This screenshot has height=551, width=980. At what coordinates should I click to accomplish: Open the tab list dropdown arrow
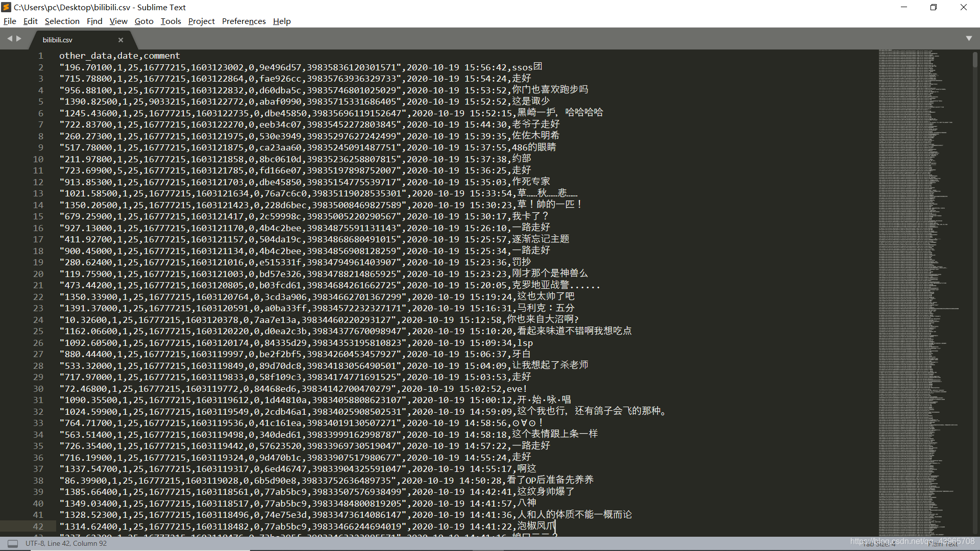(969, 39)
